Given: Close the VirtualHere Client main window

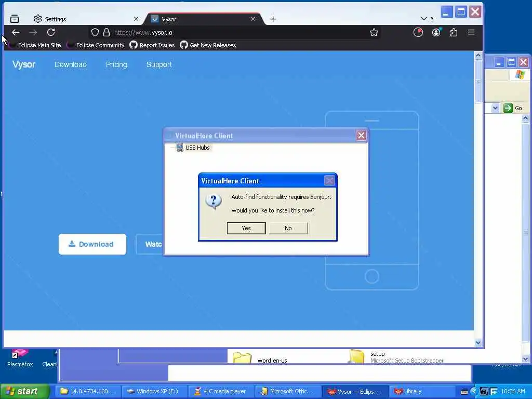Looking at the screenshot, I should 361,136.
